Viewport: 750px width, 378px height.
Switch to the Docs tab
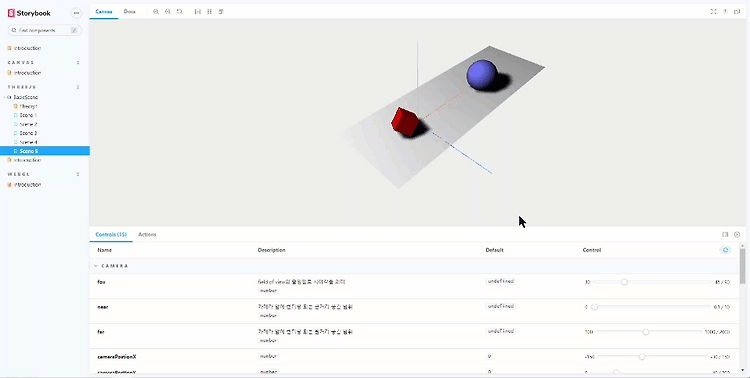(130, 11)
